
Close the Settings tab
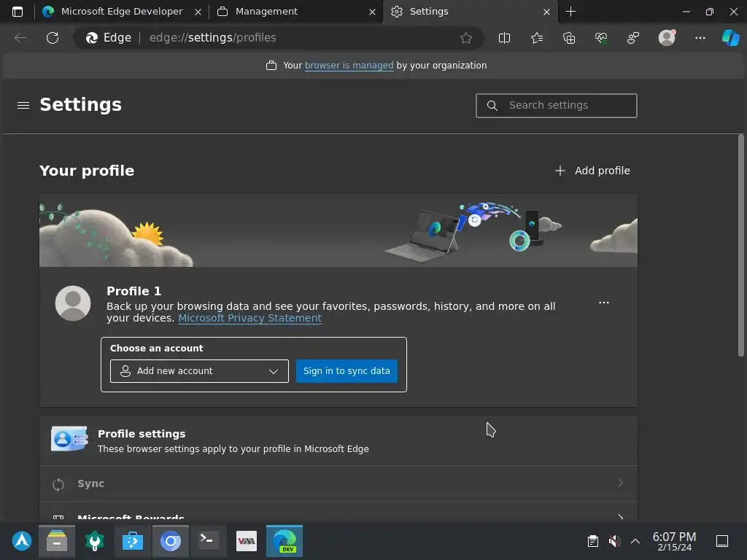(546, 12)
